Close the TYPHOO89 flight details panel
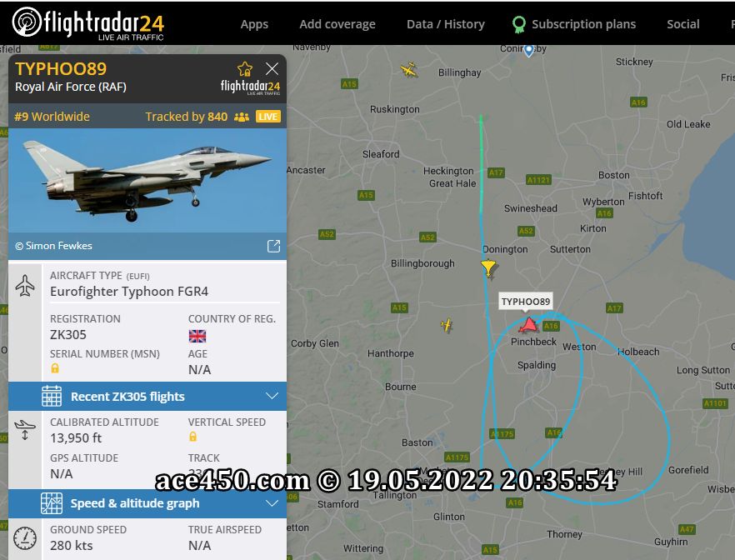The width and height of the screenshot is (735, 560). pyautogui.click(x=272, y=69)
